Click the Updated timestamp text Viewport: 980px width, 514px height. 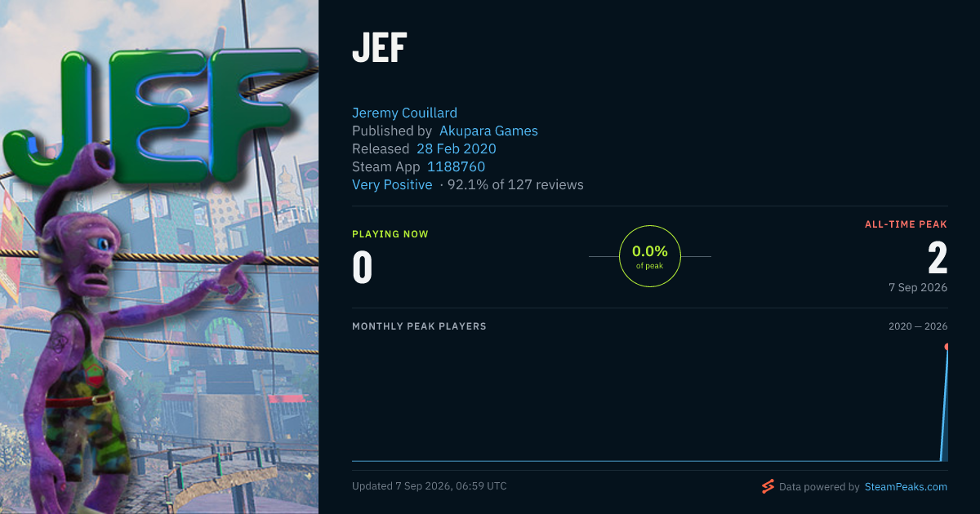click(430, 486)
